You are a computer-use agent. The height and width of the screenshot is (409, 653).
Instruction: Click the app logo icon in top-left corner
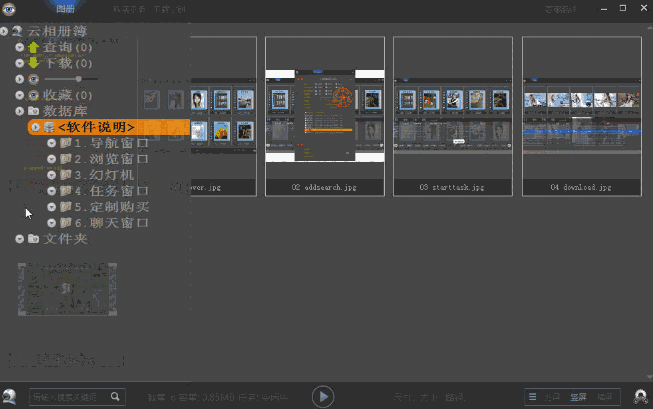[x=10, y=9]
